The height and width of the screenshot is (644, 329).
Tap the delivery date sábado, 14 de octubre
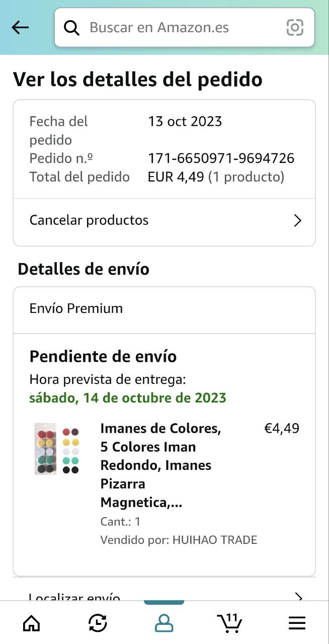pyautogui.click(x=128, y=398)
